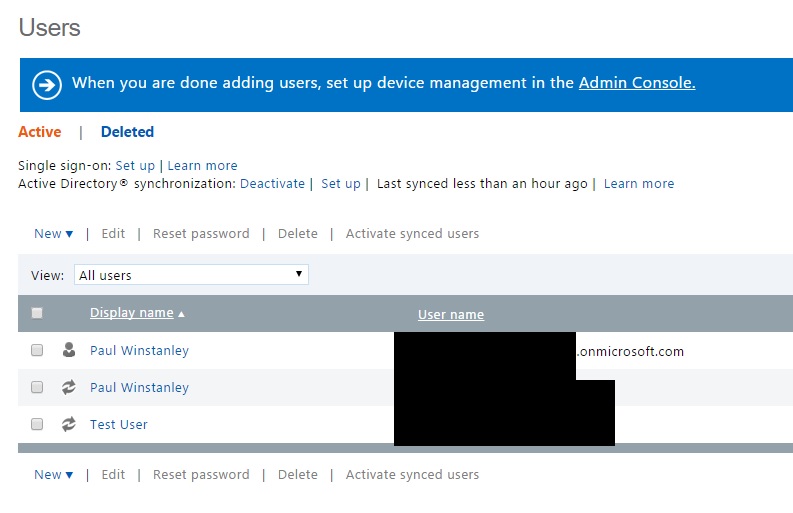Check the box for first Paul Winstanley row
793x513 pixels.
(37, 350)
